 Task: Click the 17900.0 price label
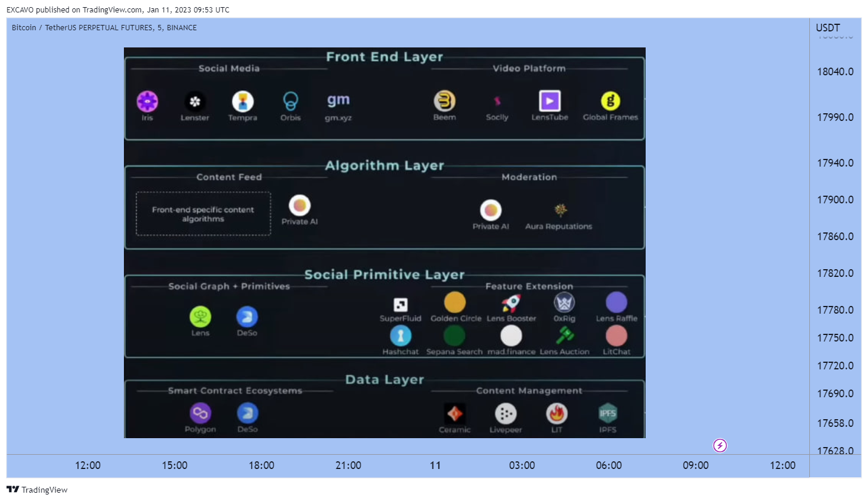[835, 200]
